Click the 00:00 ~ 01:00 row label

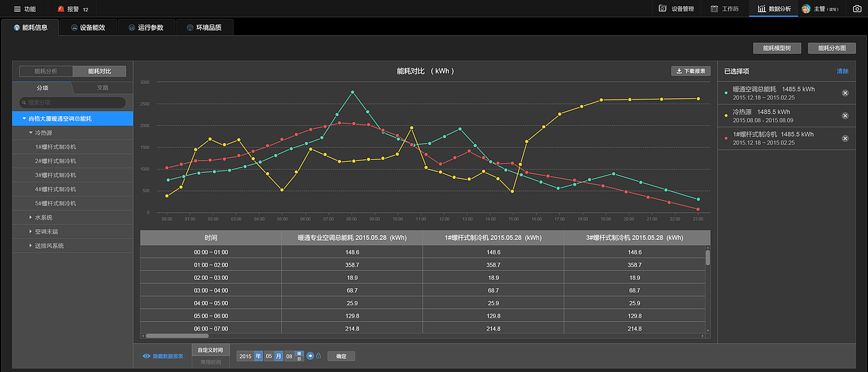click(x=211, y=252)
